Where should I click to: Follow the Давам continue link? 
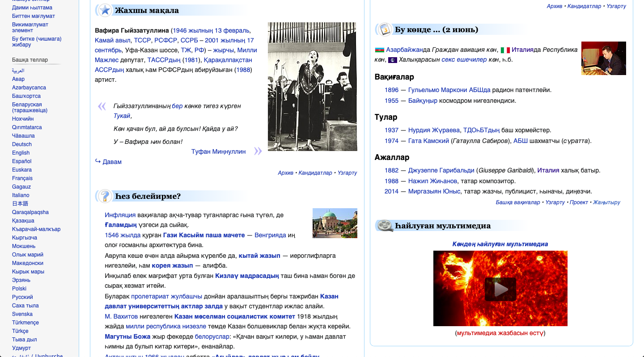[x=112, y=162]
